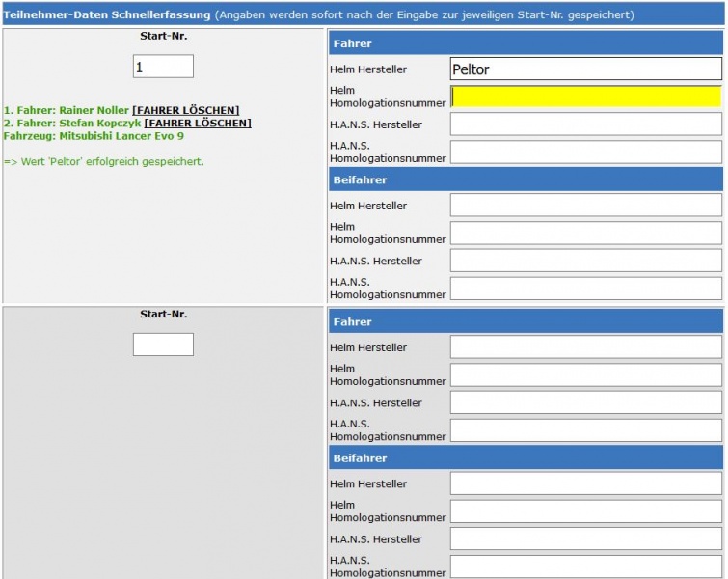Click first entry's Fahrer H.A.N.S. Homologationsnummer field
The height and width of the screenshot is (579, 728).
(585, 152)
